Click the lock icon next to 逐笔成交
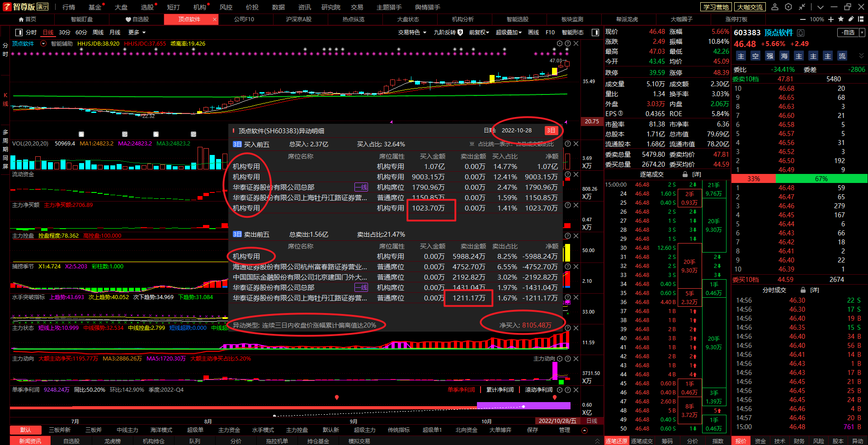The image size is (868, 445). [685, 174]
